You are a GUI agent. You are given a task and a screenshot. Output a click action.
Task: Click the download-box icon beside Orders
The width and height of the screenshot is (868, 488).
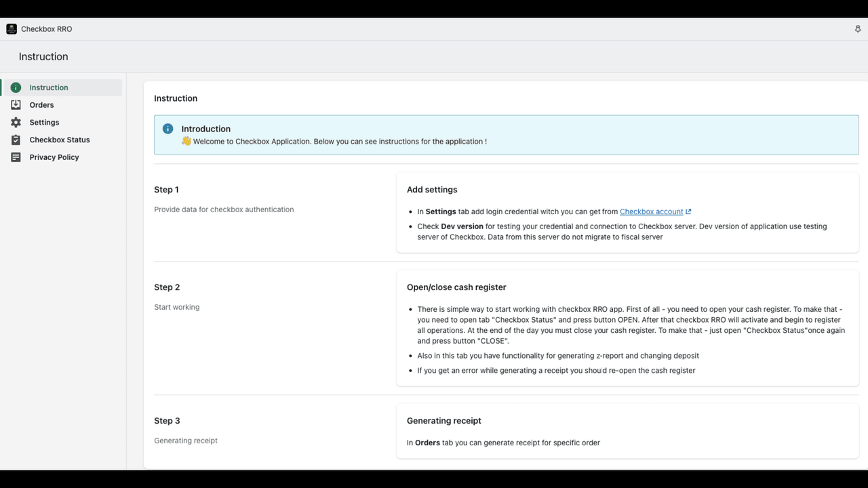[x=16, y=105]
